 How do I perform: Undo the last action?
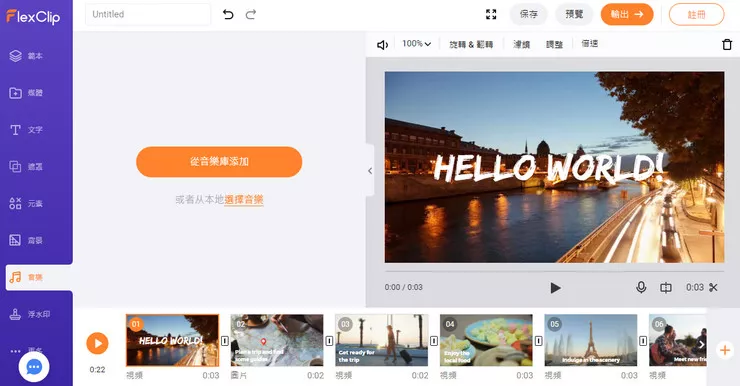[x=228, y=15]
